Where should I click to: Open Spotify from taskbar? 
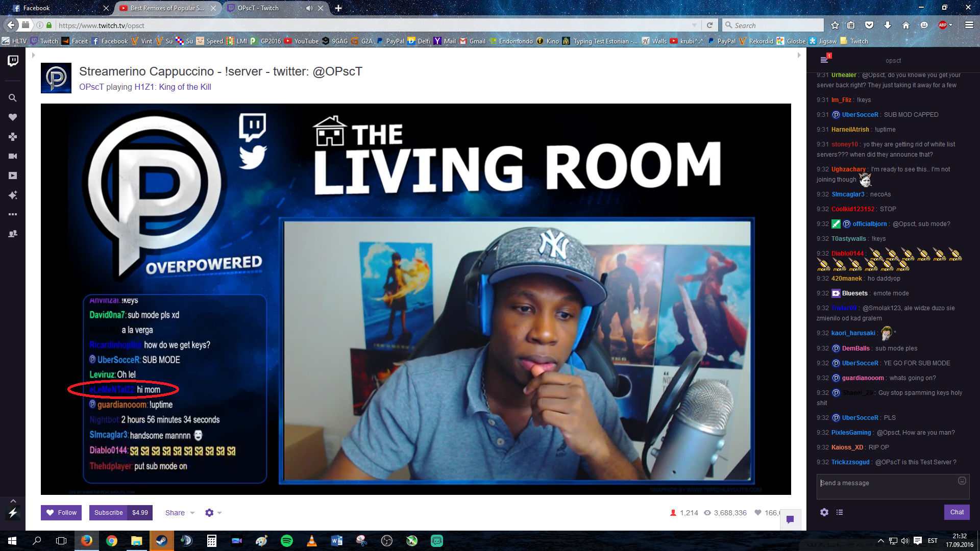tap(287, 541)
